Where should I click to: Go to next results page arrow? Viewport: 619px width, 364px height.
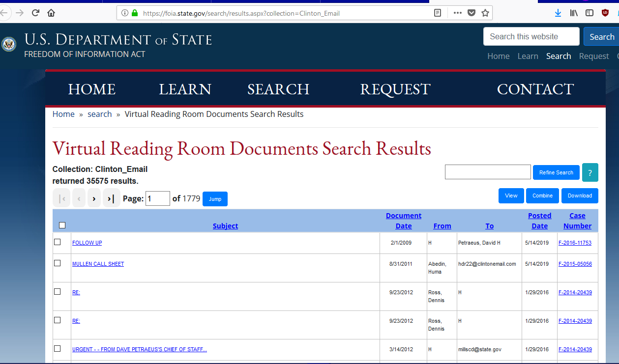pyautogui.click(x=94, y=198)
